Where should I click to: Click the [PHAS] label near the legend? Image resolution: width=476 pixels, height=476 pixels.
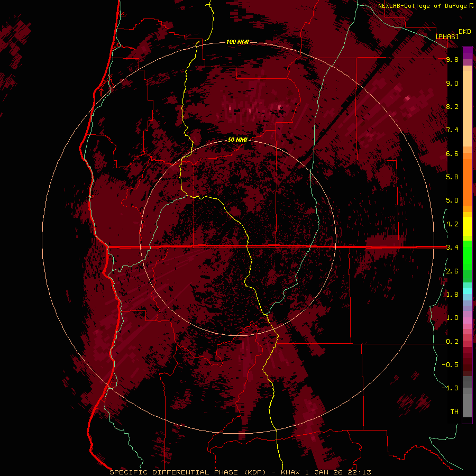(447, 36)
